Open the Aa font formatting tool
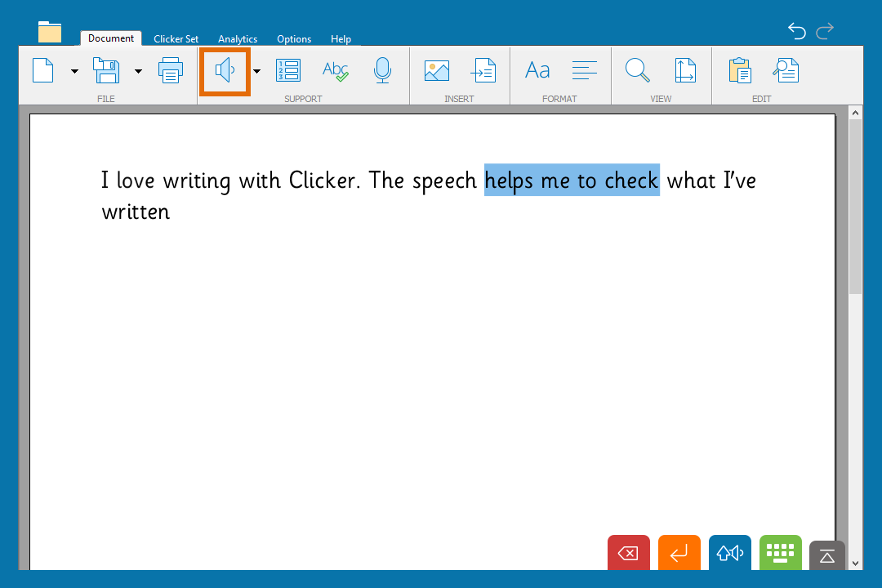Viewport: 882px width, 588px height. click(x=537, y=71)
